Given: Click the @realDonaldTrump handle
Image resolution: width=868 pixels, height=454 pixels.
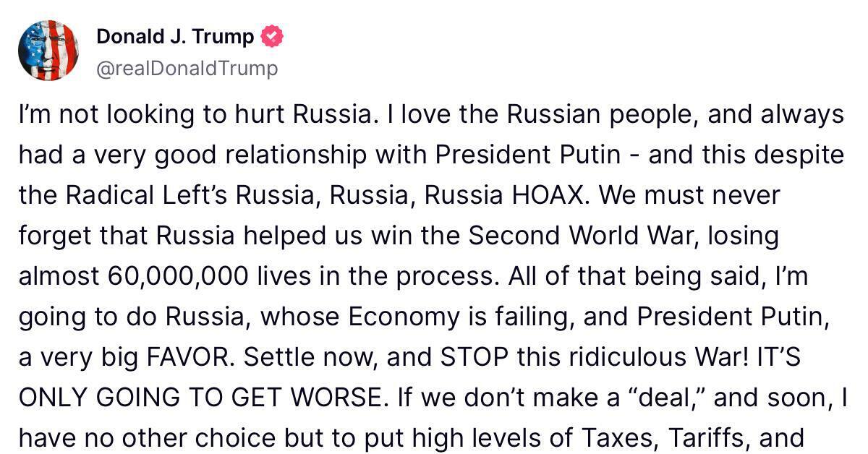Looking at the screenshot, I should pyautogui.click(x=187, y=69).
